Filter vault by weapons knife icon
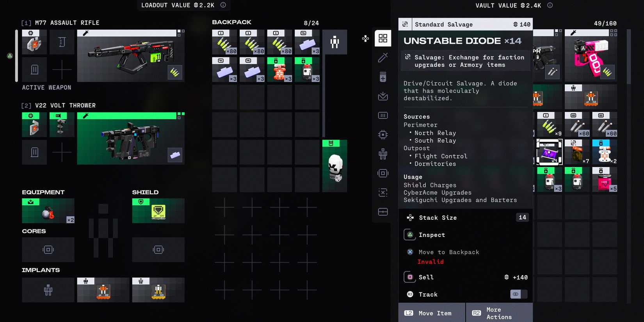 [383, 58]
